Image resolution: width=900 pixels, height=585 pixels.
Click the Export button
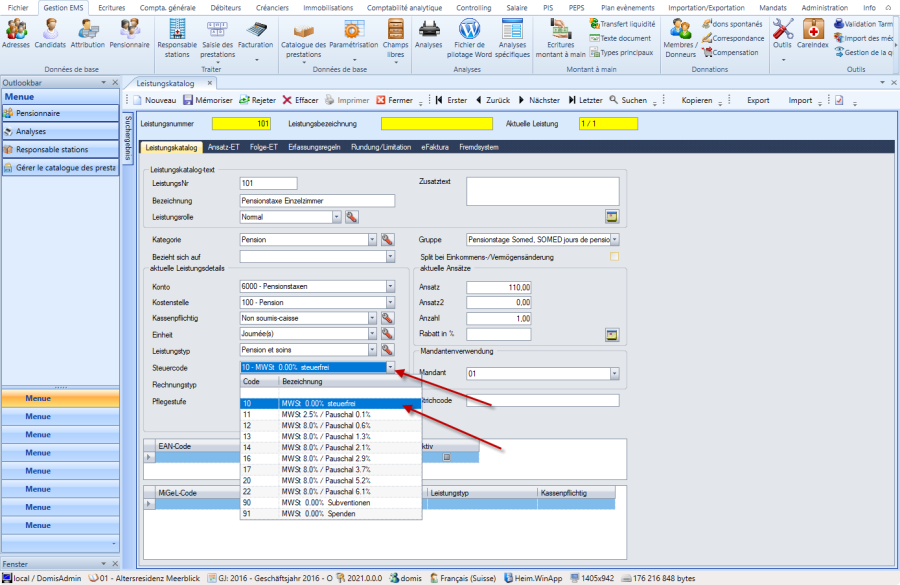click(x=758, y=100)
